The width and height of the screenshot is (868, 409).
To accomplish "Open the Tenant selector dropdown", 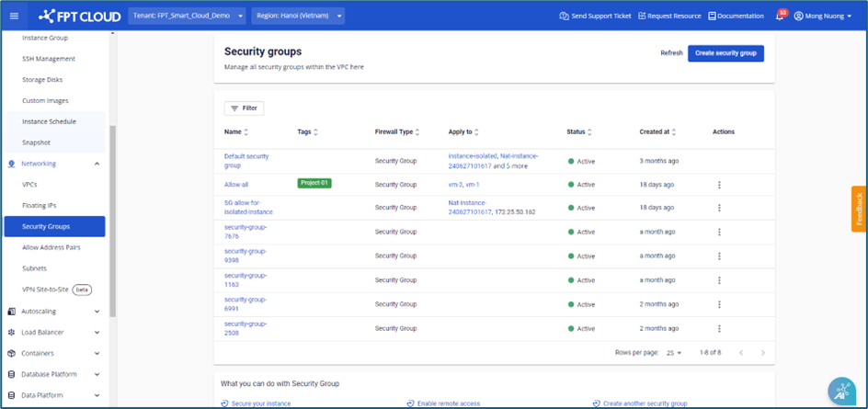I will (187, 16).
